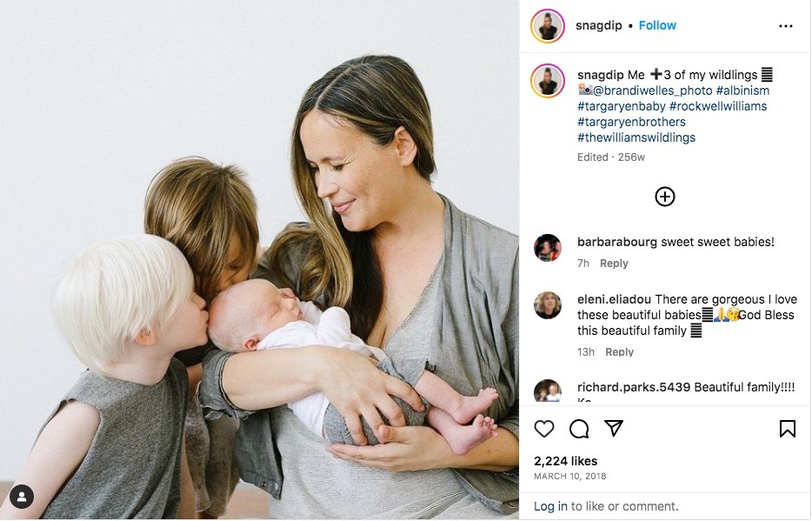Follow the snagdip account

click(x=657, y=25)
